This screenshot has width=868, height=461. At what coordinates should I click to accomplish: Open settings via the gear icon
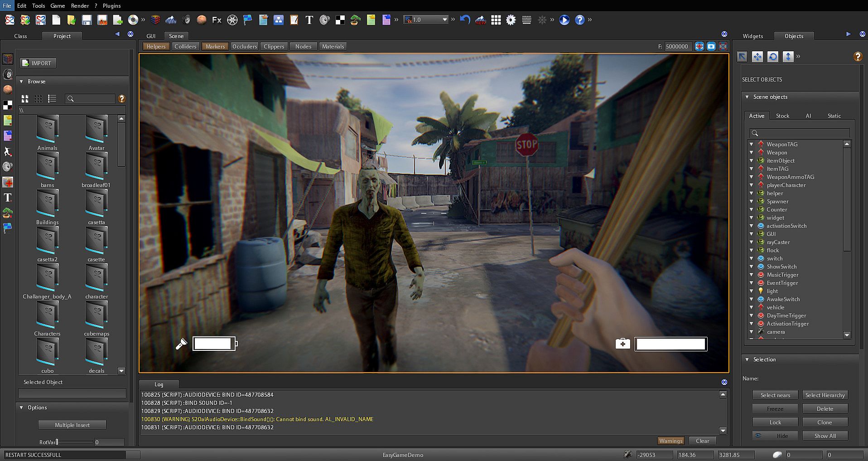click(511, 20)
